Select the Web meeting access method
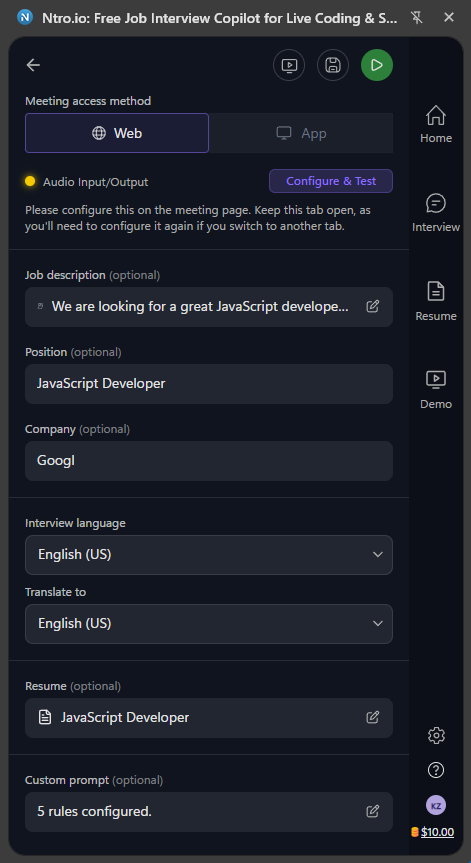 coord(117,133)
